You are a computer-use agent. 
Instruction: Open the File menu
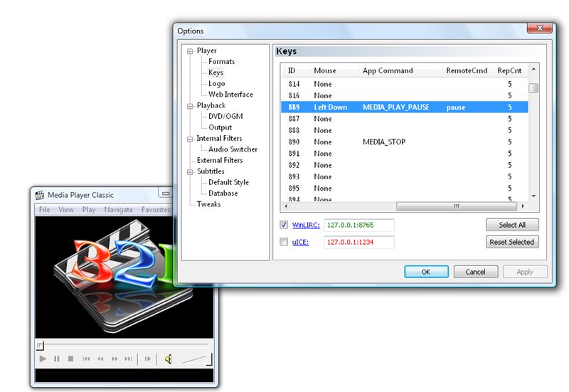point(44,209)
